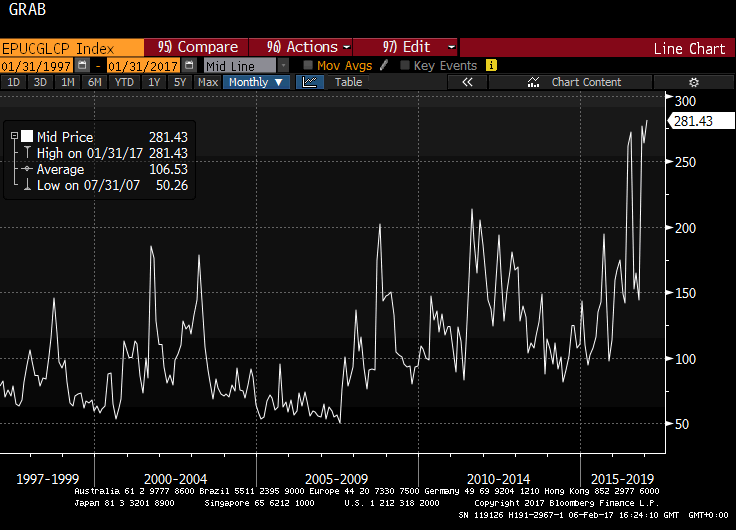Open the Edit dropdown menu
The image size is (736, 530).
(x=406, y=47)
